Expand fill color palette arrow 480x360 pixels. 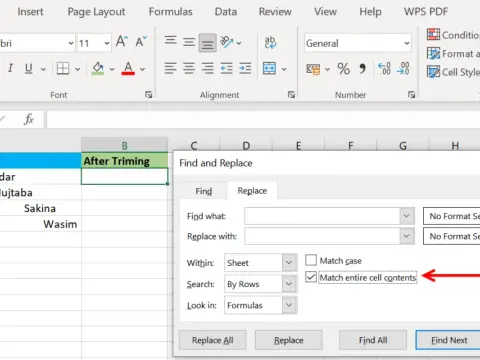point(112,69)
